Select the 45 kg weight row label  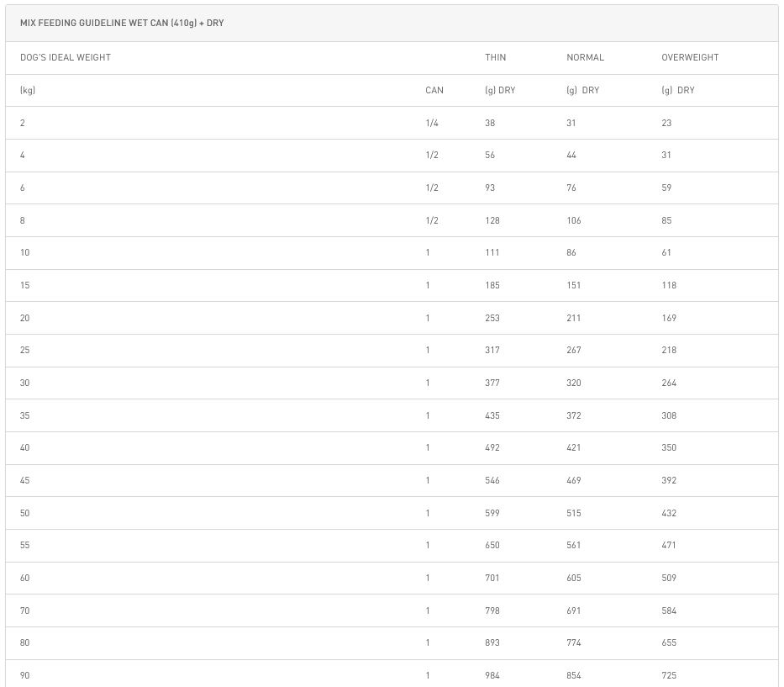[x=25, y=480]
